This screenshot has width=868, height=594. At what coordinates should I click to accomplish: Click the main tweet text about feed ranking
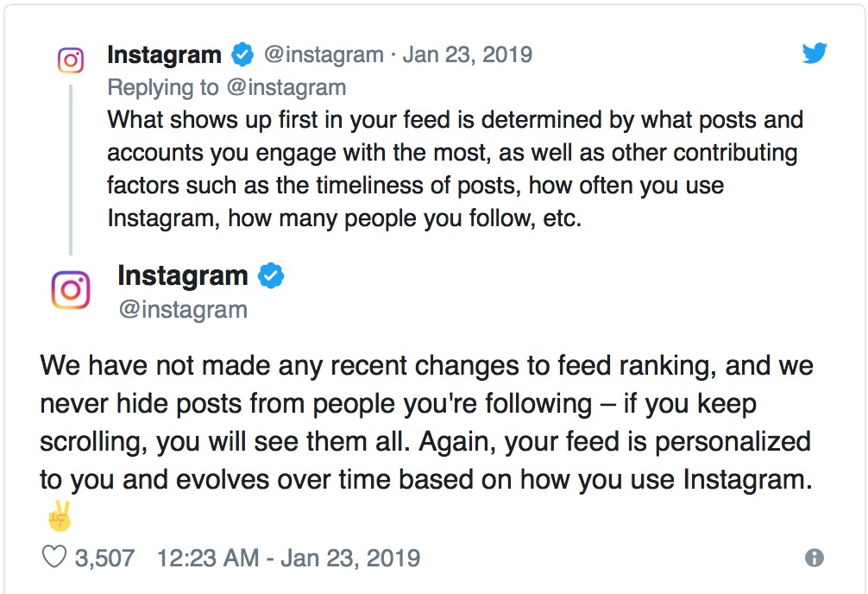coord(426,422)
